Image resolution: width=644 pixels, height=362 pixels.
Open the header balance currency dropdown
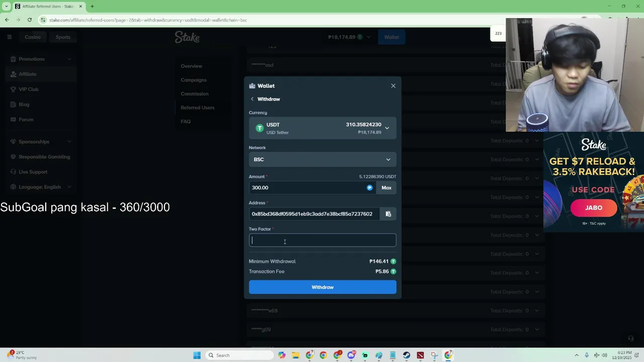(349, 37)
